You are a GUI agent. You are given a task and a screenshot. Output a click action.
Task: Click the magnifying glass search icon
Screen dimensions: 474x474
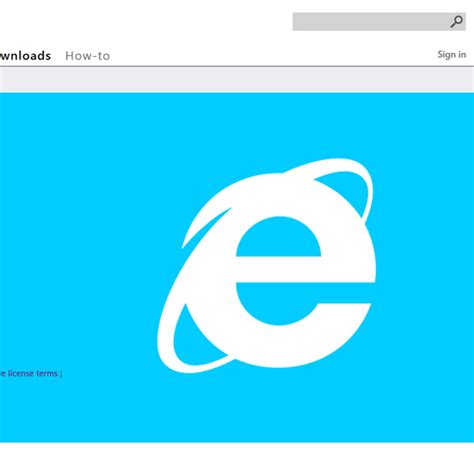(x=456, y=22)
